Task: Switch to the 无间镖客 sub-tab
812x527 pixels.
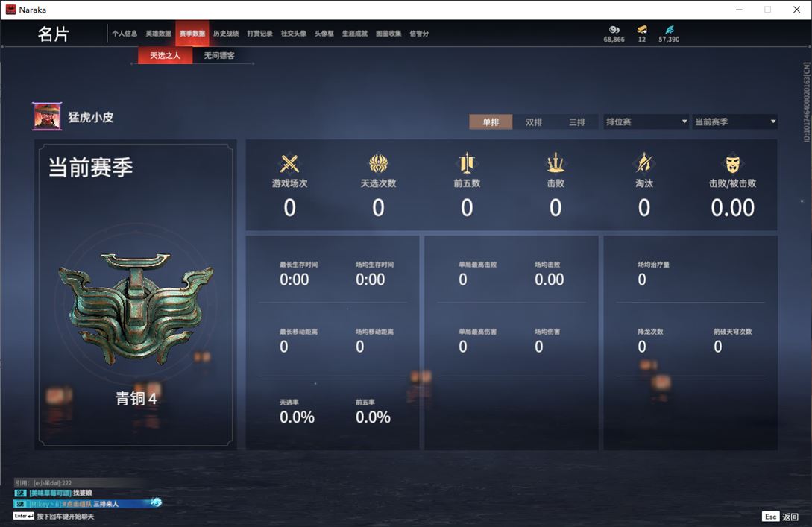Action: click(219, 55)
